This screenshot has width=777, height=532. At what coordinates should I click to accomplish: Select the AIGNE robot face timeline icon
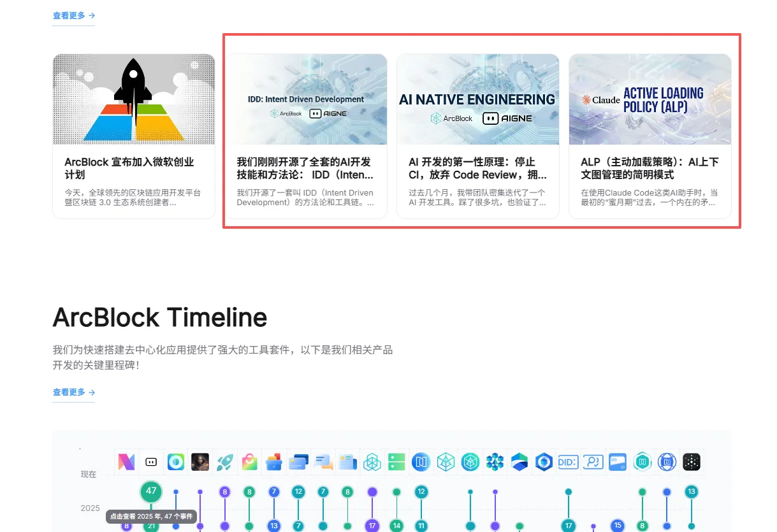pyautogui.click(x=151, y=462)
